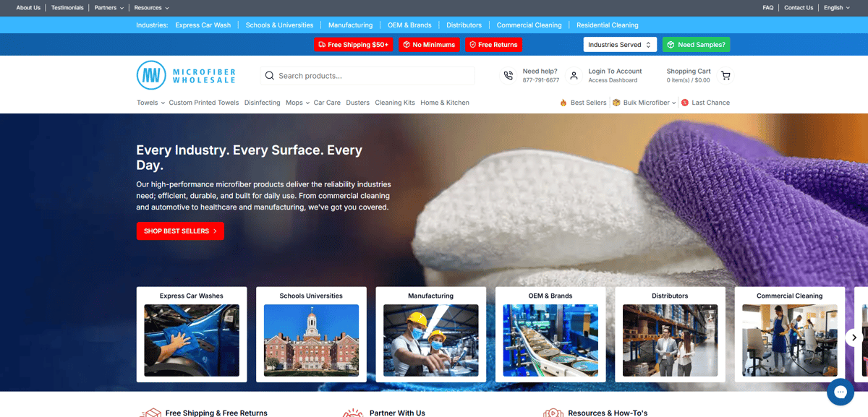Open the English language dropdown
This screenshot has height=417, width=868.
coord(837,8)
